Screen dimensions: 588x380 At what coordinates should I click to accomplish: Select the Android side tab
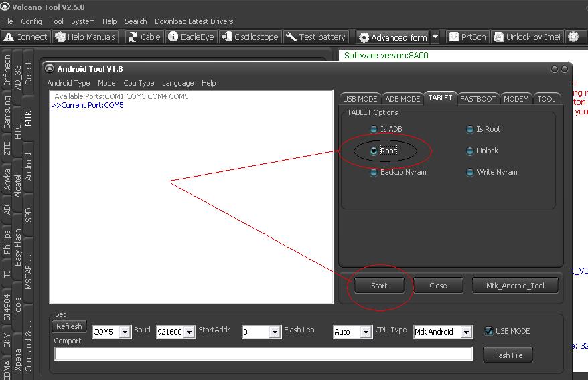point(27,167)
